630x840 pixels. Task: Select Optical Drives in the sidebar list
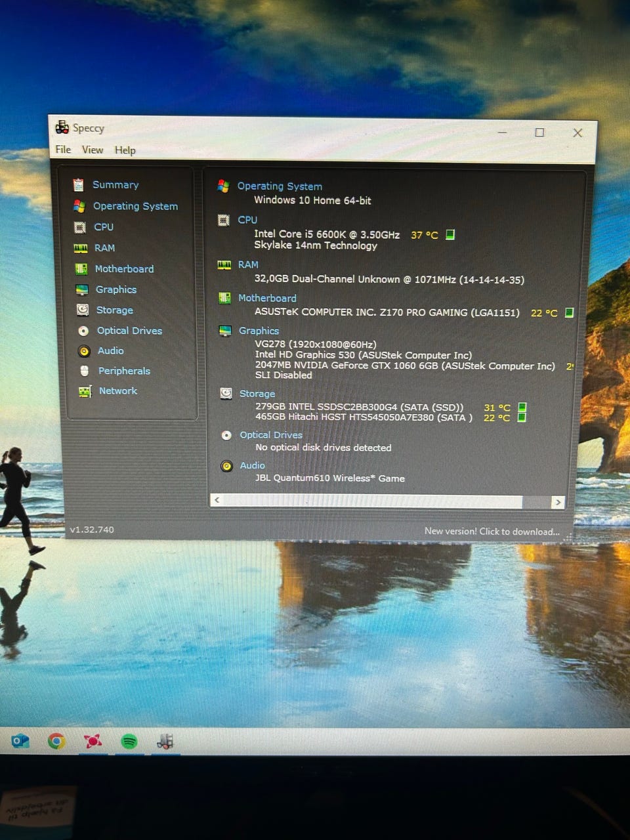click(x=129, y=331)
